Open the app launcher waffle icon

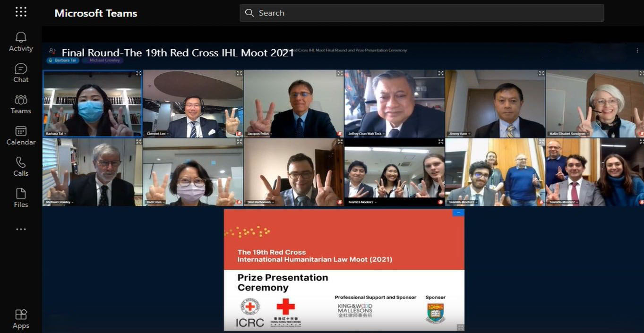[21, 12]
